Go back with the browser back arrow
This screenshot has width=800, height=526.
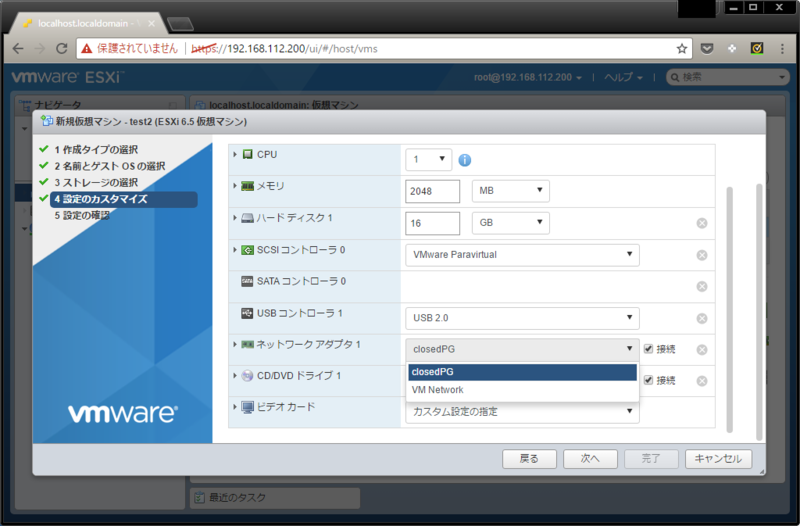tap(18, 48)
